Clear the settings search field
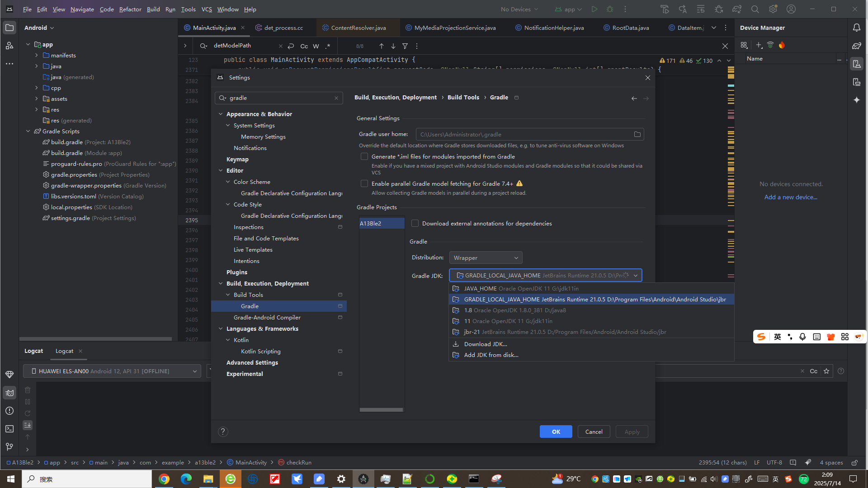The image size is (868, 488). pos(336,98)
